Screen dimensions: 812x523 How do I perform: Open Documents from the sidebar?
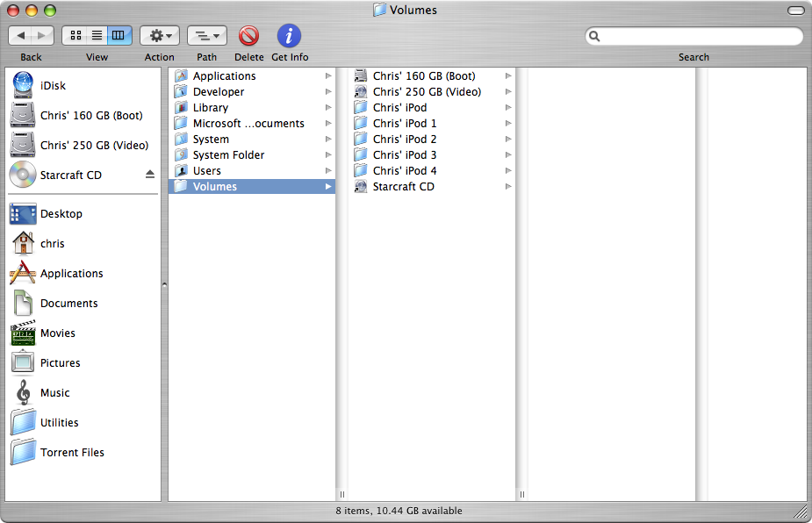coord(83,304)
